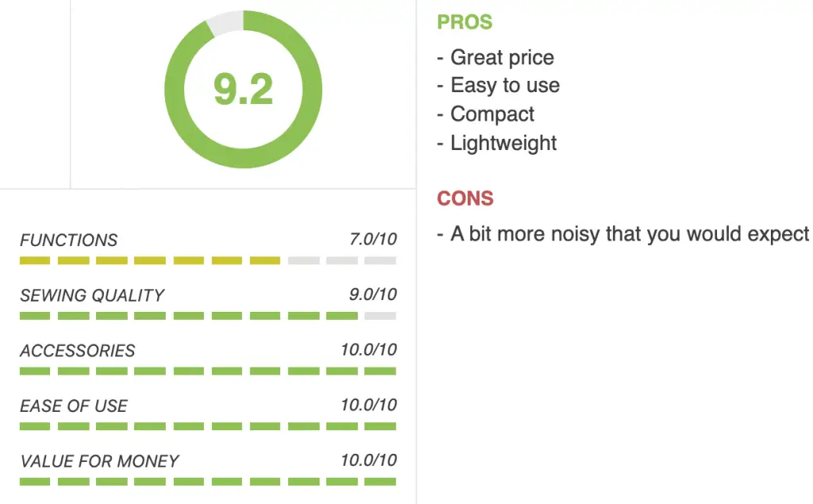Viewport: 813px width, 504px height.
Task: Click the SEWING QUALITY green rating bar
Action: coord(208,316)
